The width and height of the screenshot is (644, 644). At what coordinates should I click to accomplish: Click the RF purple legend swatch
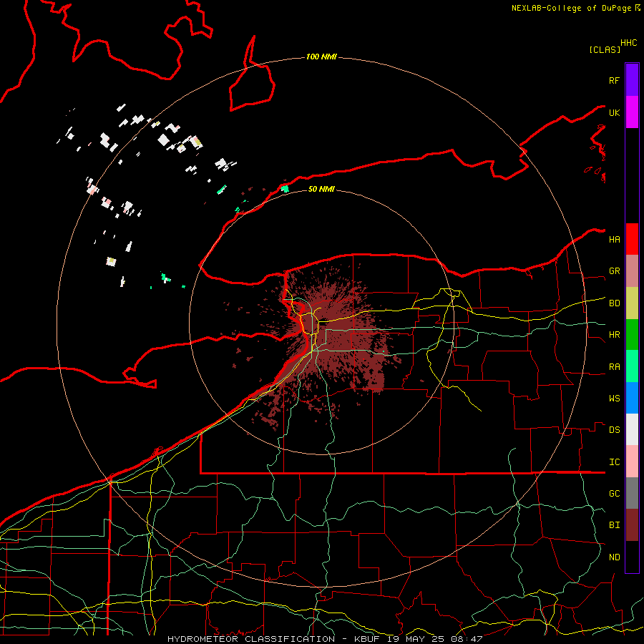pyautogui.click(x=632, y=80)
